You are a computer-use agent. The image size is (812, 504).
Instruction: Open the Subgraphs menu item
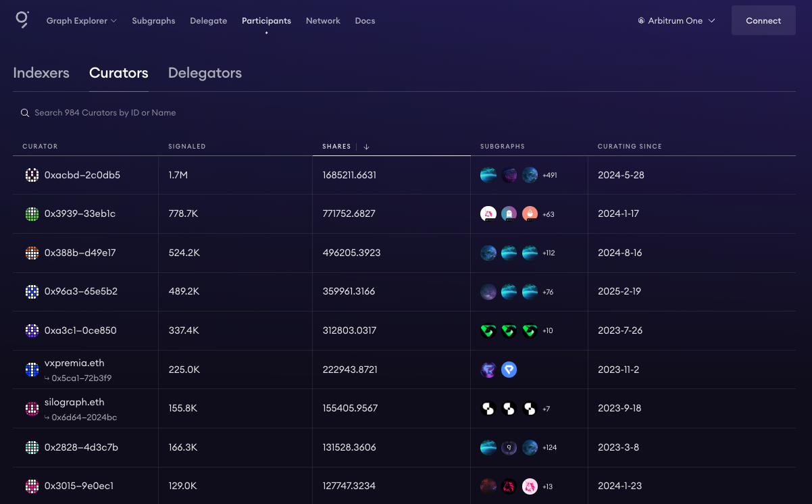pos(153,21)
